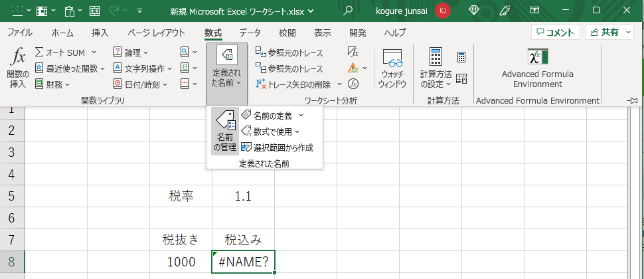This screenshot has width=644, height=279.
Task: Click the coming-soon megaphone icon
Action: [505, 11]
